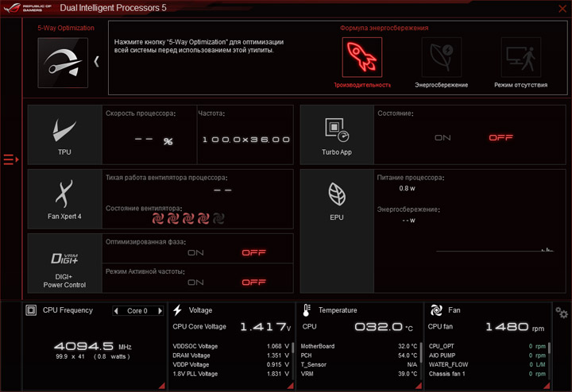
Task: Click the Core 0 selector label
Action: point(137,311)
